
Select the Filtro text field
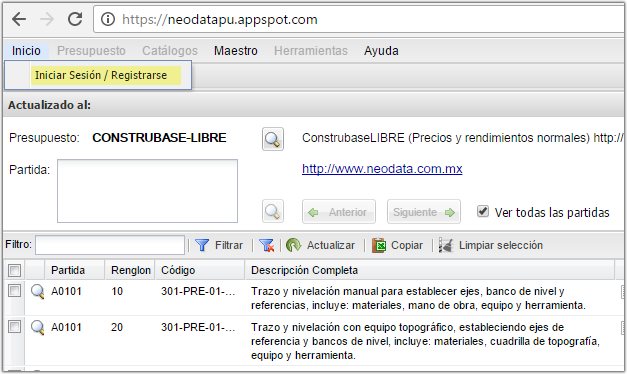[110, 245]
